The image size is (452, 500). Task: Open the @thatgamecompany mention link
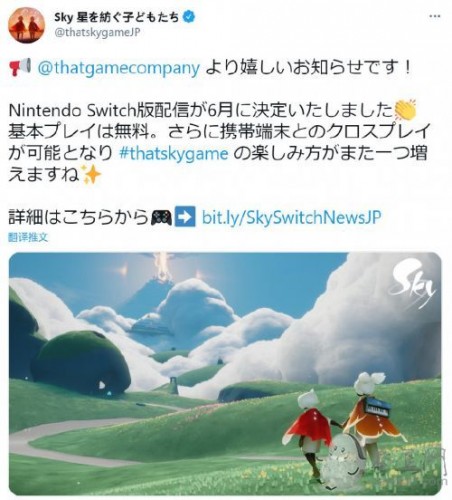[x=119, y=68]
